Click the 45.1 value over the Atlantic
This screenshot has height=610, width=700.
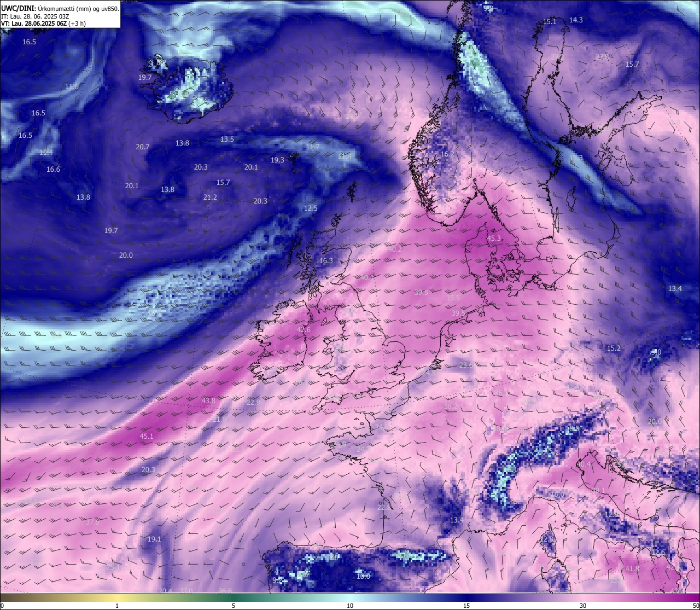(x=147, y=436)
